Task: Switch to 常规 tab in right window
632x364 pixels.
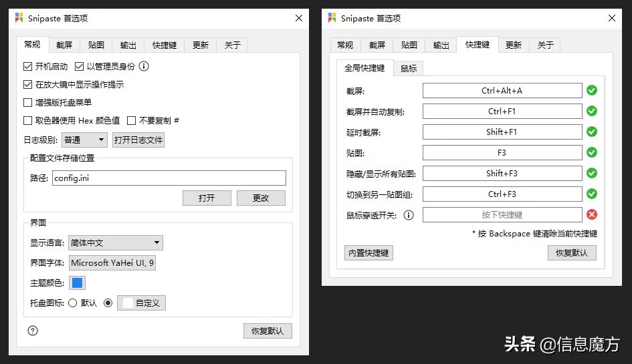Action: pyautogui.click(x=345, y=45)
